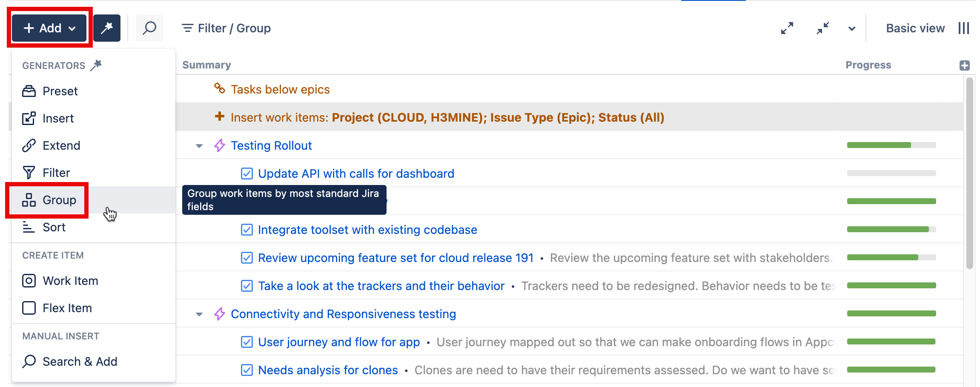Screen dimensions: 980x387
Task: Open the Filter / Group button
Action: 226,28
